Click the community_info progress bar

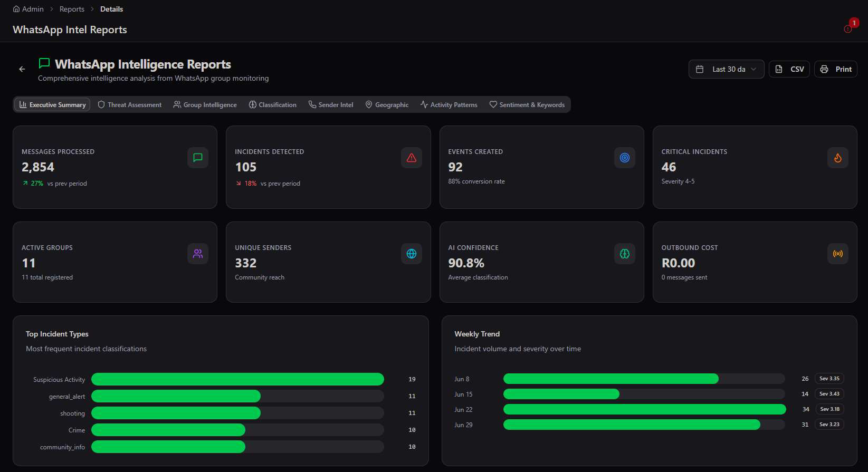tap(237, 447)
